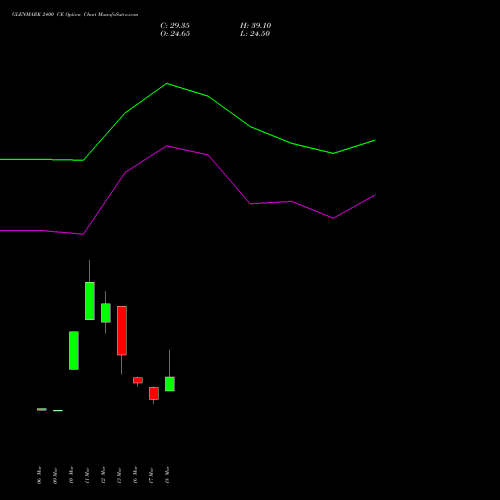The width and height of the screenshot is (500, 500).
Task: Click the purple indicator line peak
Action: pyautogui.click(x=167, y=146)
